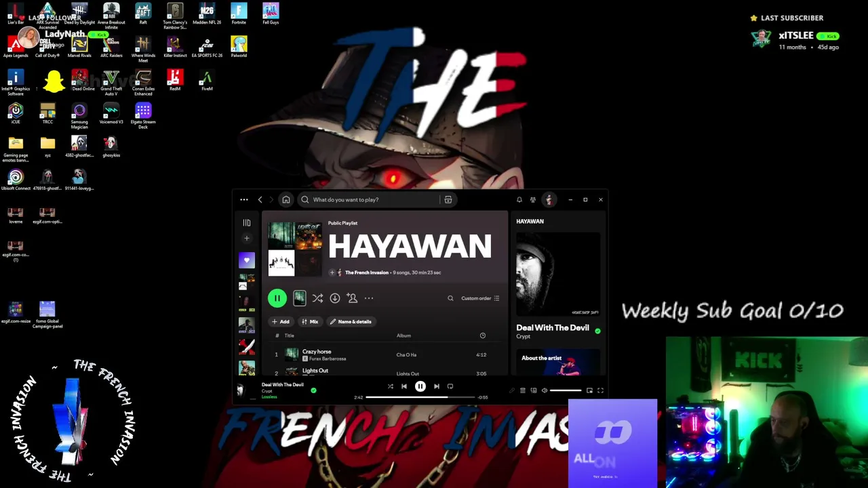This screenshot has height=488, width=868.
Task: Toggle saved checkmark in player bar
Action: click(x=313, y=390)
